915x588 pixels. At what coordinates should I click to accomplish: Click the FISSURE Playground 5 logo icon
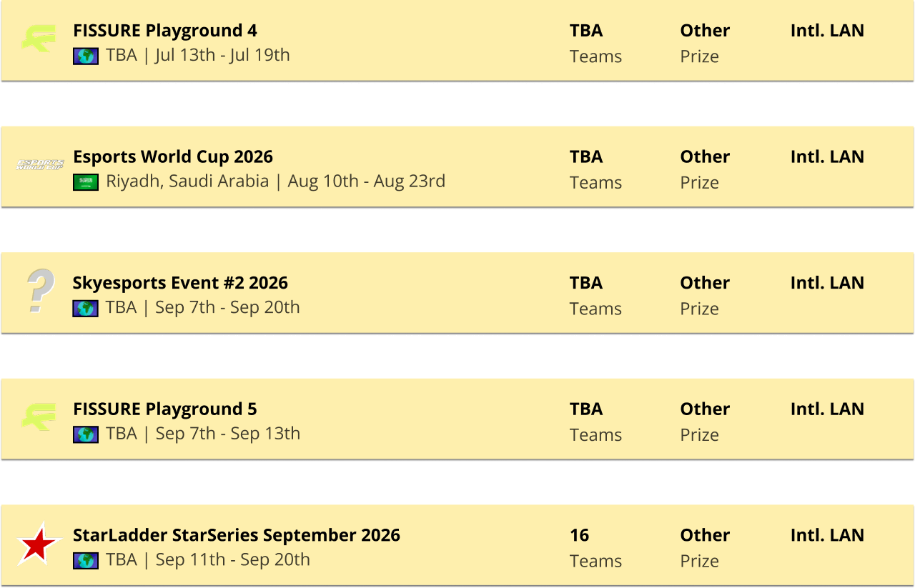39,417
